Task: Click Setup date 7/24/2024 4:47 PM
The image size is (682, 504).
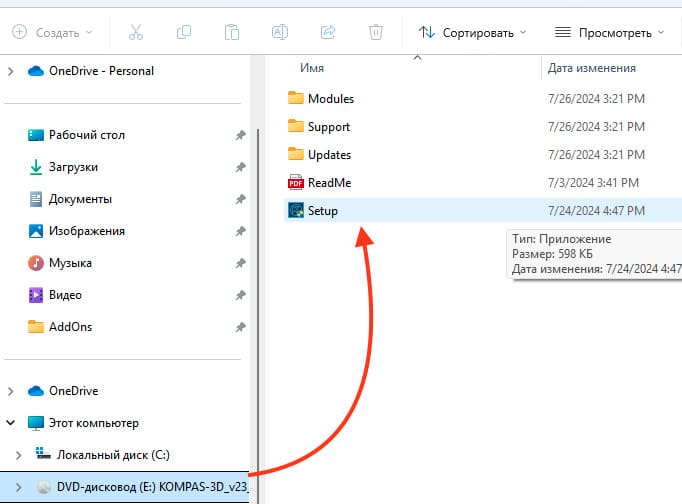Action: (596, 210)
